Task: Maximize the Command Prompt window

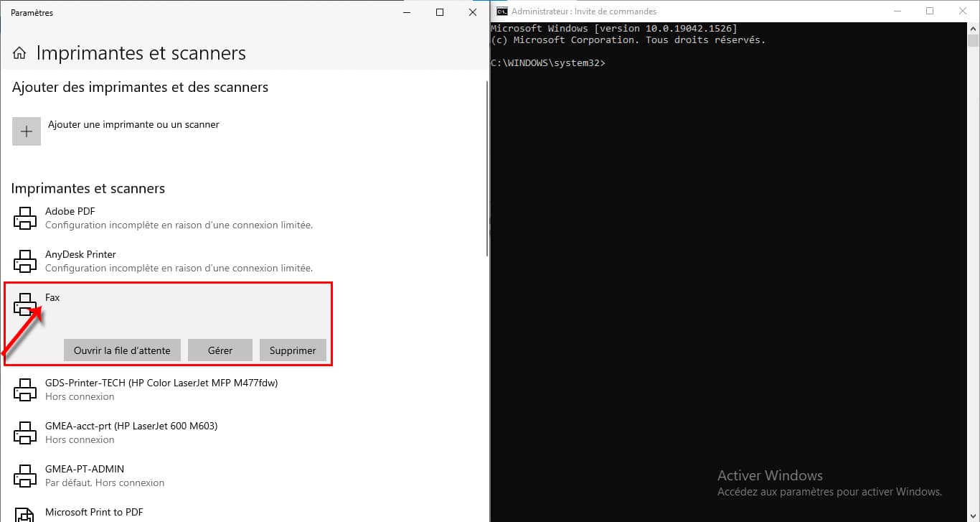Action: 930,11
